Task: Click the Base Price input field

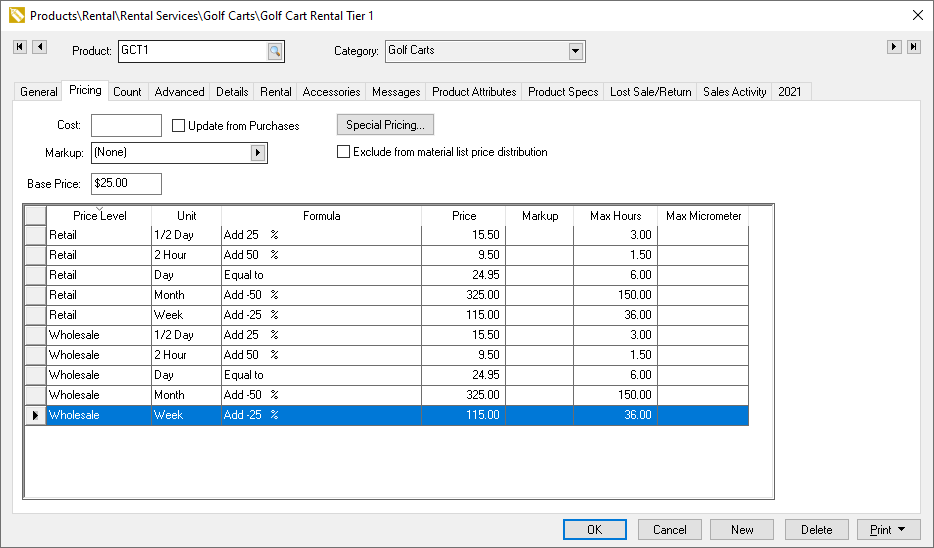Action: click(x=126, y=184)
